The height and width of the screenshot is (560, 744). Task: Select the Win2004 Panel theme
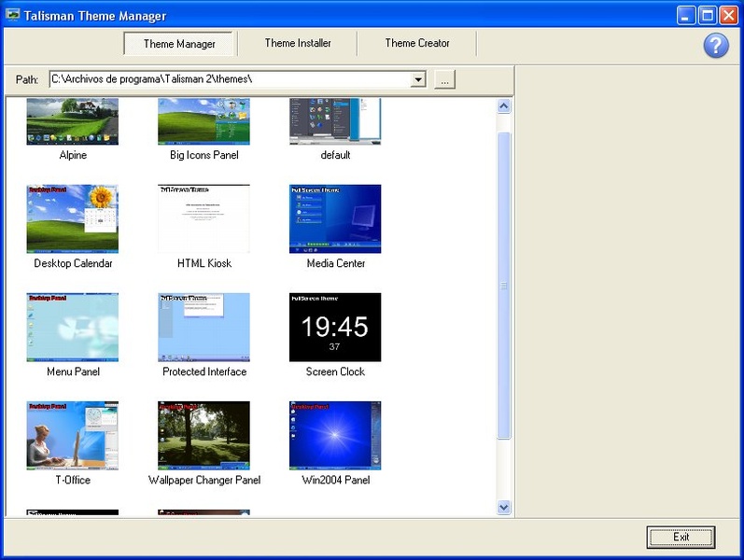[x=335, y=436]
